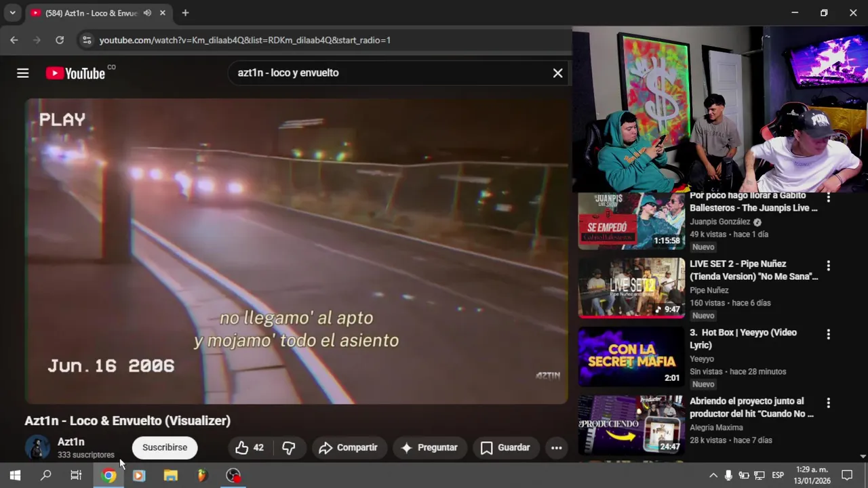Dislike the video with thumbs down
Screen dimensions: 868x488
(x=289, y=447)
